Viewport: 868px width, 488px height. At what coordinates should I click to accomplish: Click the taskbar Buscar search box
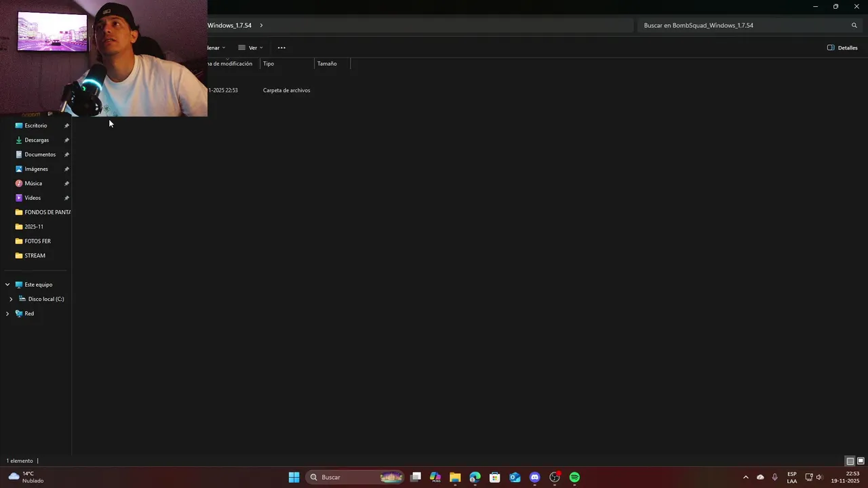[x=355, y=477]
